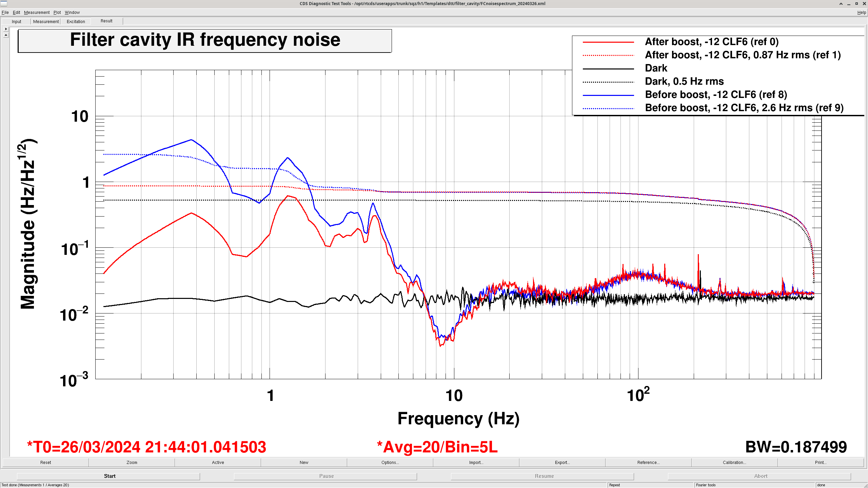
Task: Click the Zoom button below the plot
Action: 132,462
